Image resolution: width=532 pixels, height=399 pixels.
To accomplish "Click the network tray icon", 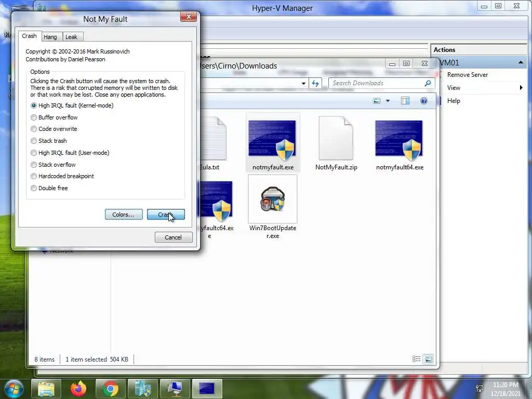I will click(x=480, y=389).
